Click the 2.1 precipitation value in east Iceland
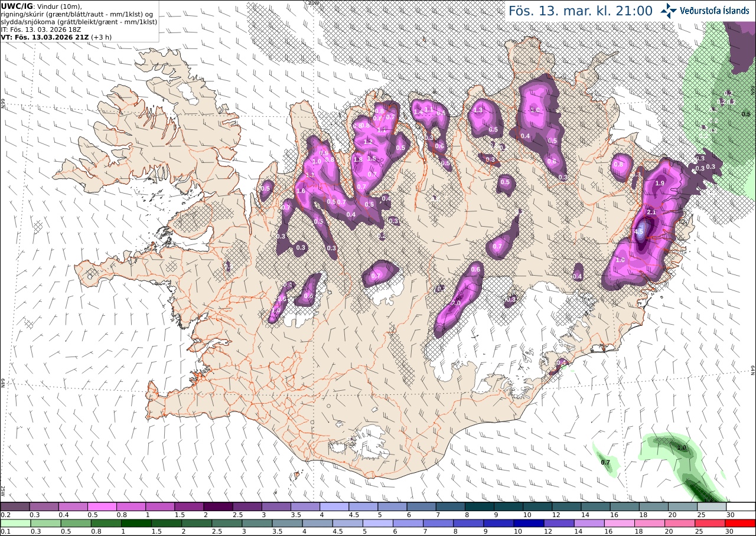Image resolution: width=756 pixels, height=536 pixels. click(652, 212)
